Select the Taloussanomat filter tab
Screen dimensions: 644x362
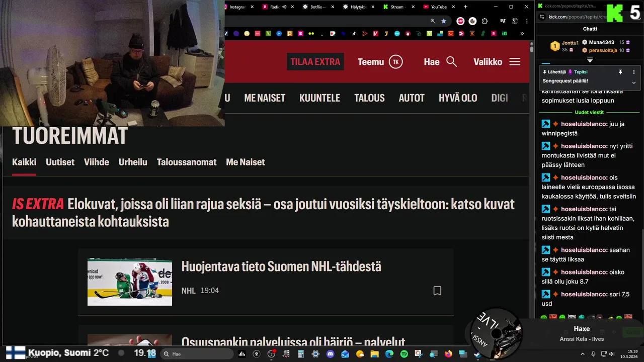[x=187, y=162]
